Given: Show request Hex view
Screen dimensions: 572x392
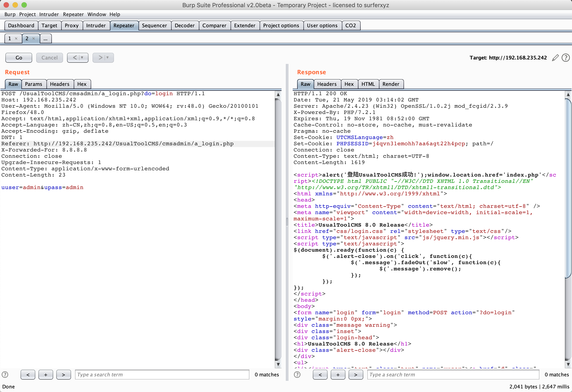Looking at the screenshot, I should (82, 84).
